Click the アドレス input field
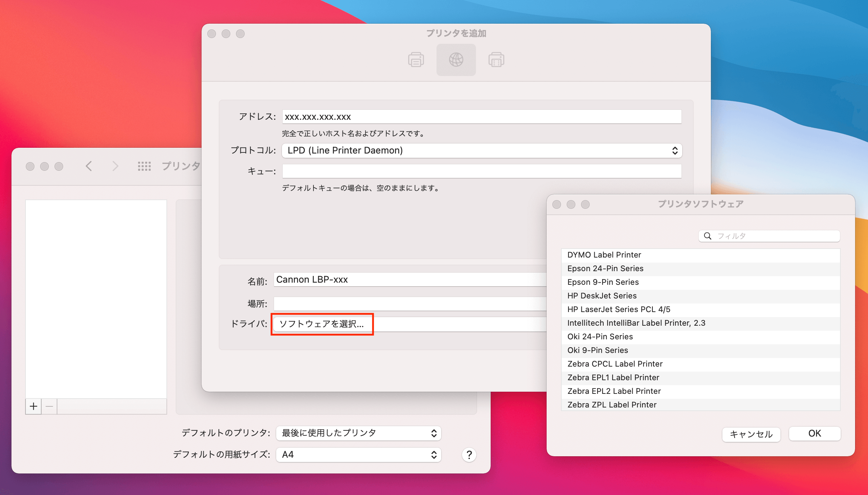The height and width of the screenshot is (495, 868). [x=482, y=117]
